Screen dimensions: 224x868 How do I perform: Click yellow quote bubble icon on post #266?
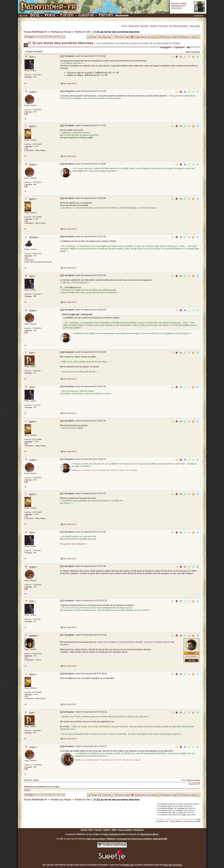click(173, 237)
